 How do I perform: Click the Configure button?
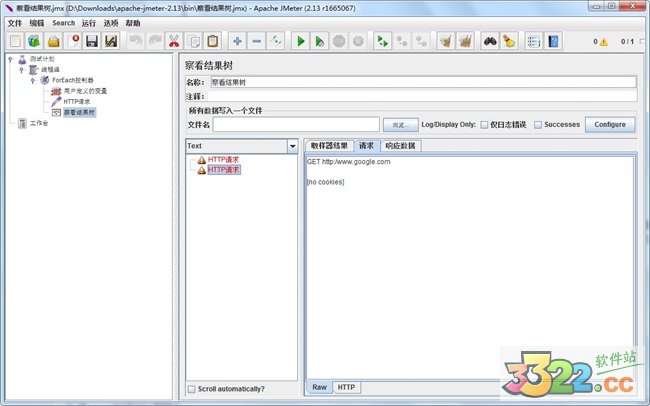610,124
